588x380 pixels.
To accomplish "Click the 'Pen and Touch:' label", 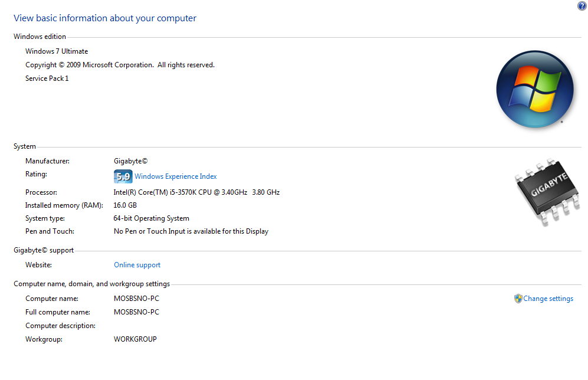I will tap(50, 231).
